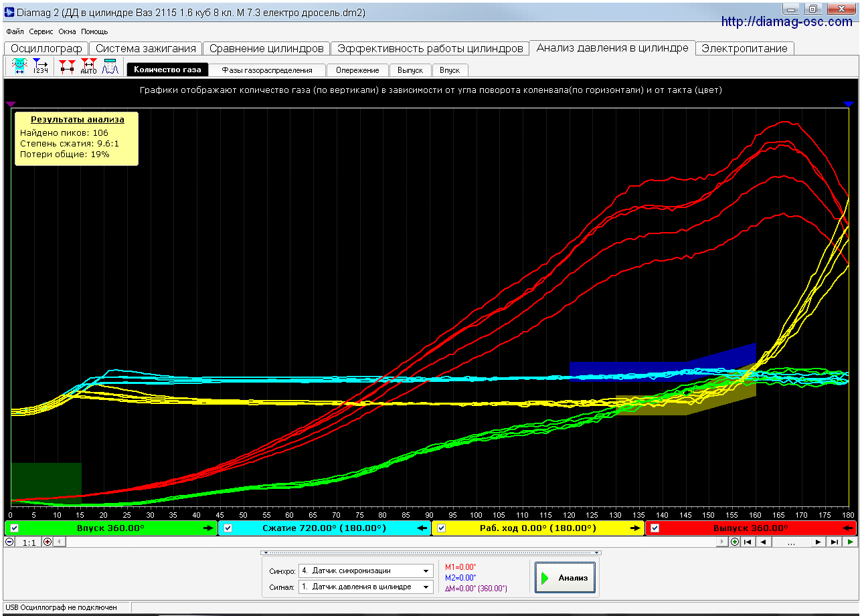Click the USB Осциллограф не подключен status
The width and height of the screenshot is (862, 616).
(61, 607)
